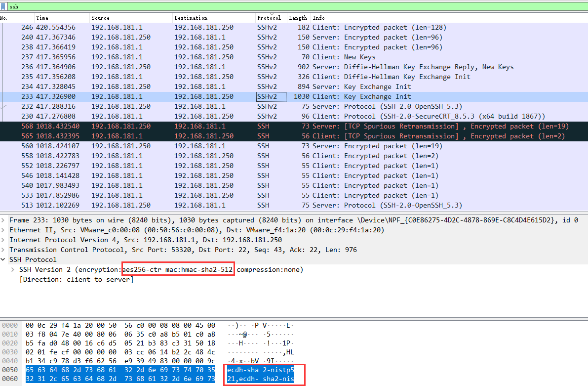The height and width of the screenshot is (386, 588).
Task: Expand the SSH Version 2 subtree
Action: [13, 269]
